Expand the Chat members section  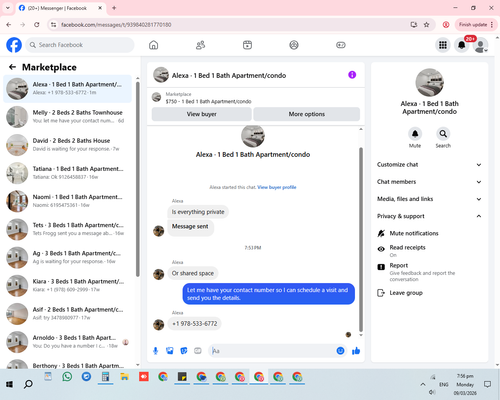[429, 182]
